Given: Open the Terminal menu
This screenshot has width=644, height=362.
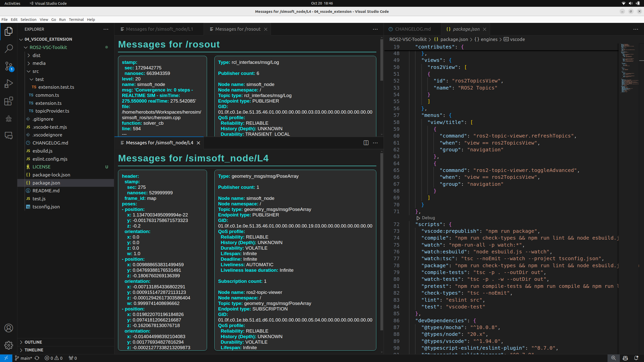Looking at the screenshot, I should 76,19.
